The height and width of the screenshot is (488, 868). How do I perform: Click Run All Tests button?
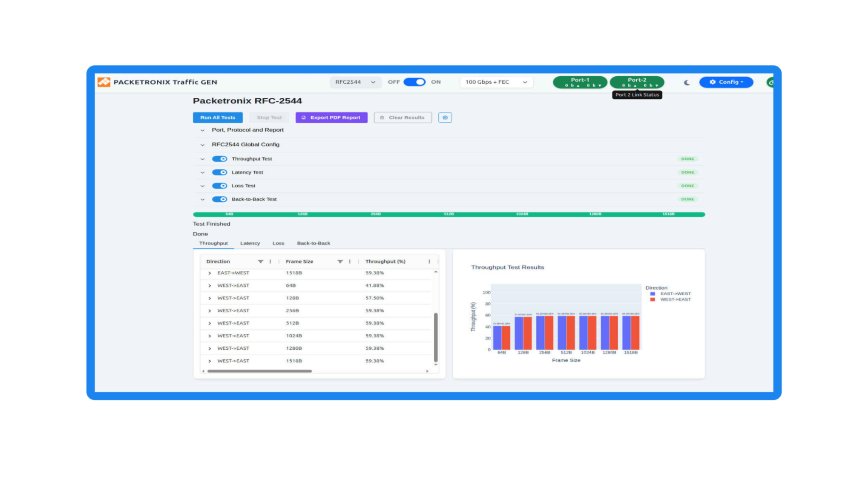coord(218,118)
